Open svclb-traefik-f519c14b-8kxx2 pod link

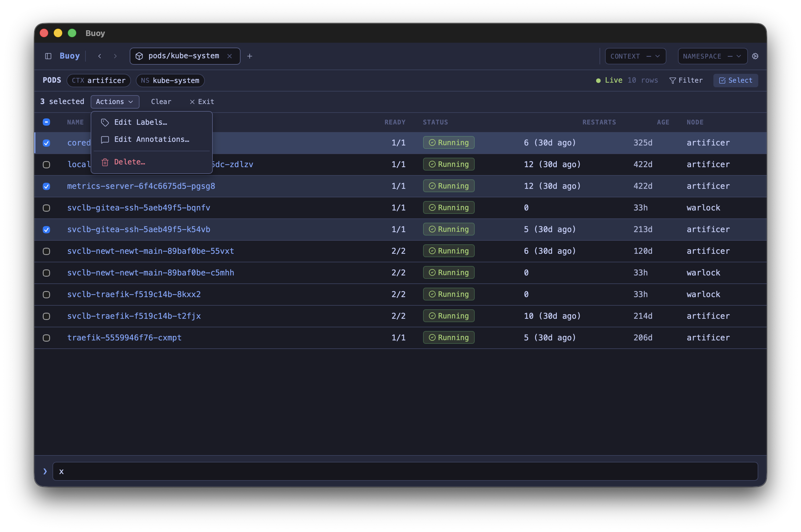coord(134,294)
